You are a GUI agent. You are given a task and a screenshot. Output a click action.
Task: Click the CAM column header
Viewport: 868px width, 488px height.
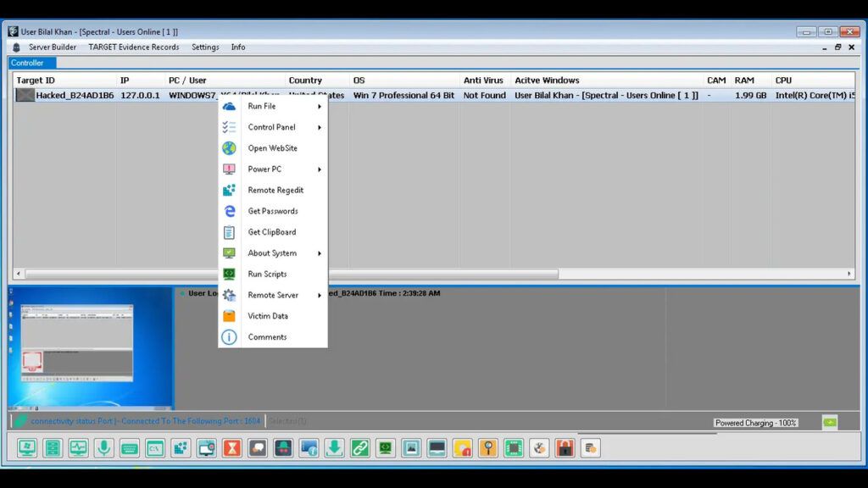[x=717, y=80]
